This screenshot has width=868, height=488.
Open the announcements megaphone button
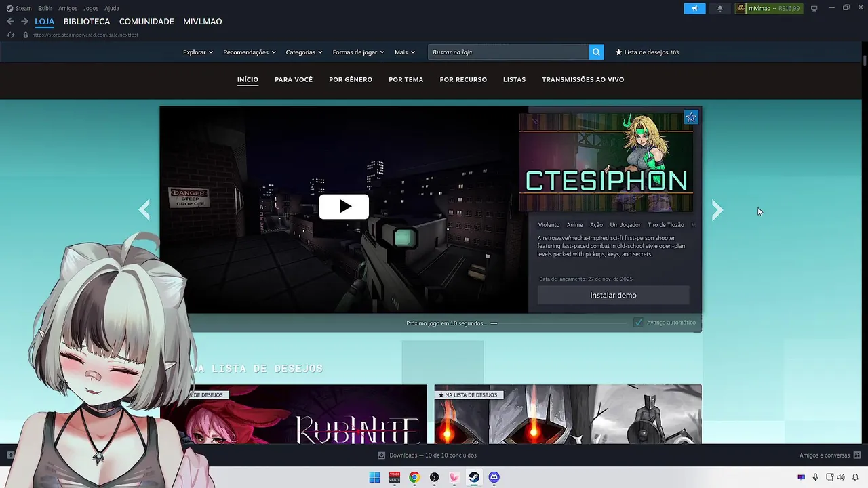pyautogui.click(x=694, y=9)
